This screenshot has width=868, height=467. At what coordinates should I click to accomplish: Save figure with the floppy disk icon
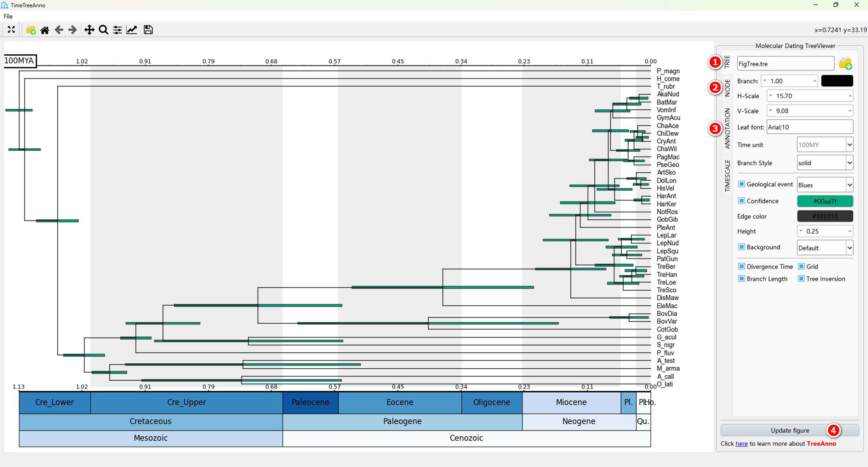[148, 30]
